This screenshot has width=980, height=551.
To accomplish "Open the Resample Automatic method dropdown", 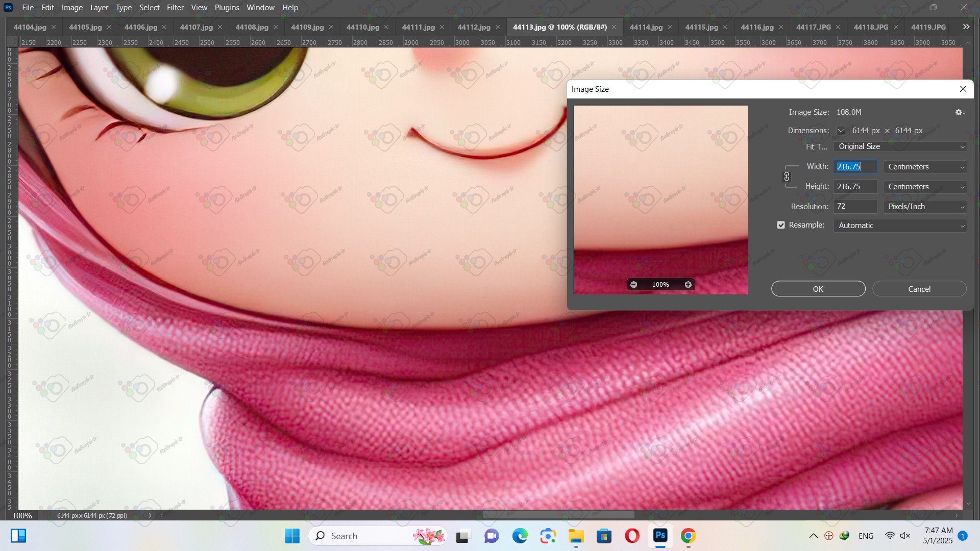I will coord(900,226).
